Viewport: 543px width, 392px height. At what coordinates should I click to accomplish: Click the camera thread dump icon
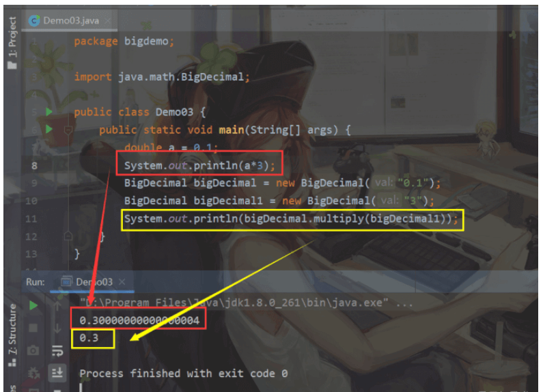(33, 350)
